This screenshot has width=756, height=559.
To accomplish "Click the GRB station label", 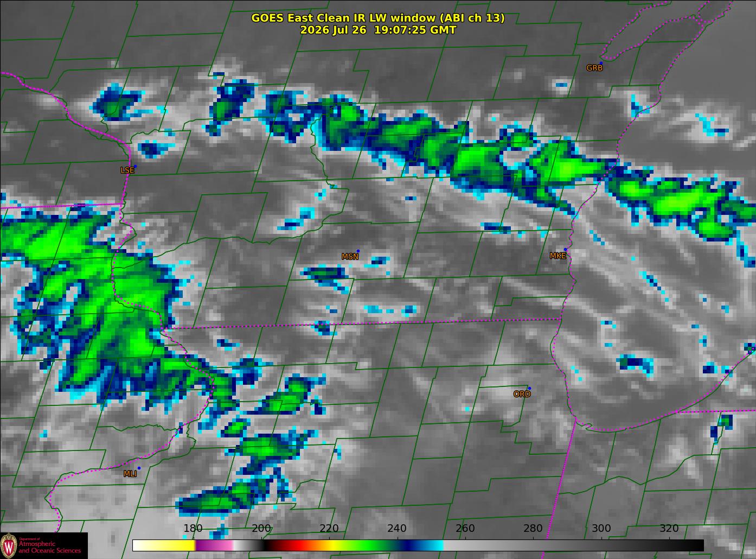I will (594, 68).
